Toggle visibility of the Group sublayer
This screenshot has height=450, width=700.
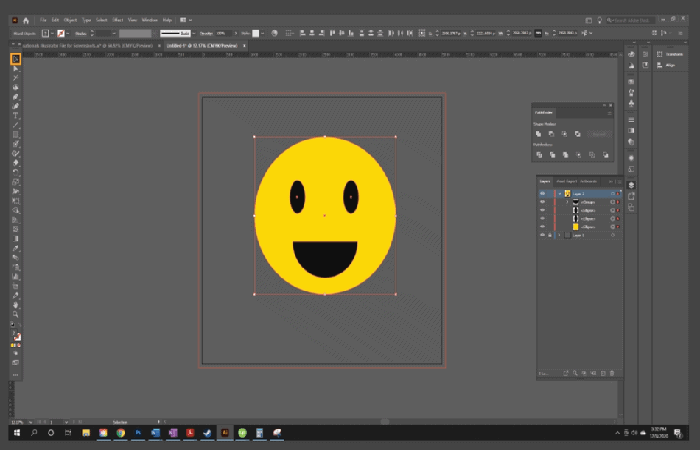(x=542, y=202)
